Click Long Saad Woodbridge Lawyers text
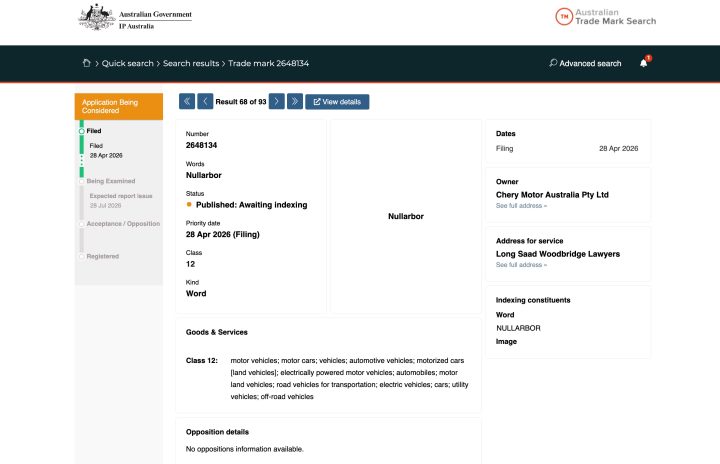720x464 pixels. [x=558, y=254]
